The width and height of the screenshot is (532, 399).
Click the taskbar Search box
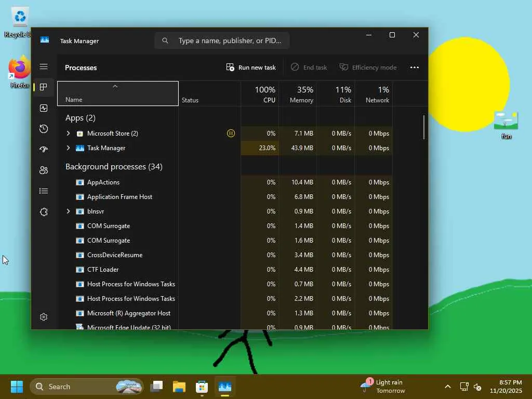pyautogui.click(x=87, y=387)
